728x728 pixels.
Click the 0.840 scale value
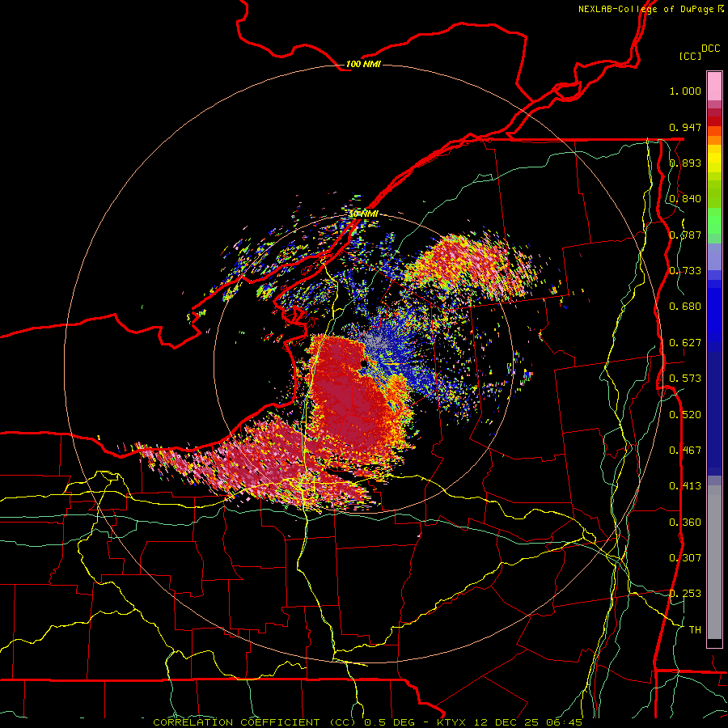coord(685,199)
